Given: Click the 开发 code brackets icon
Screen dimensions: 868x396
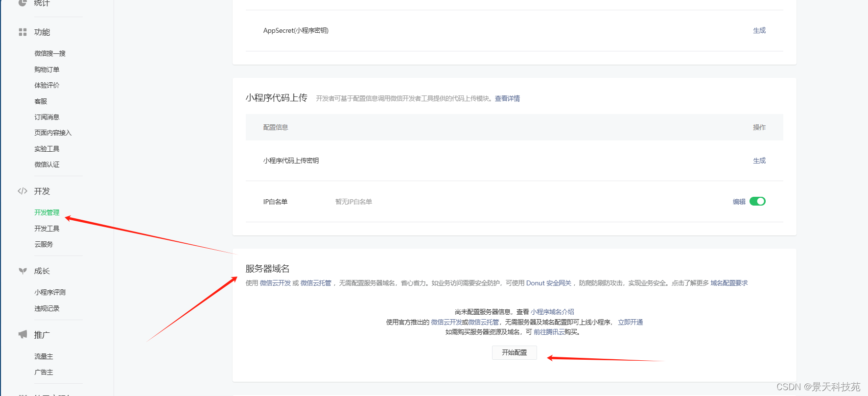Looking at the screenshot, I should pos(23,191).
